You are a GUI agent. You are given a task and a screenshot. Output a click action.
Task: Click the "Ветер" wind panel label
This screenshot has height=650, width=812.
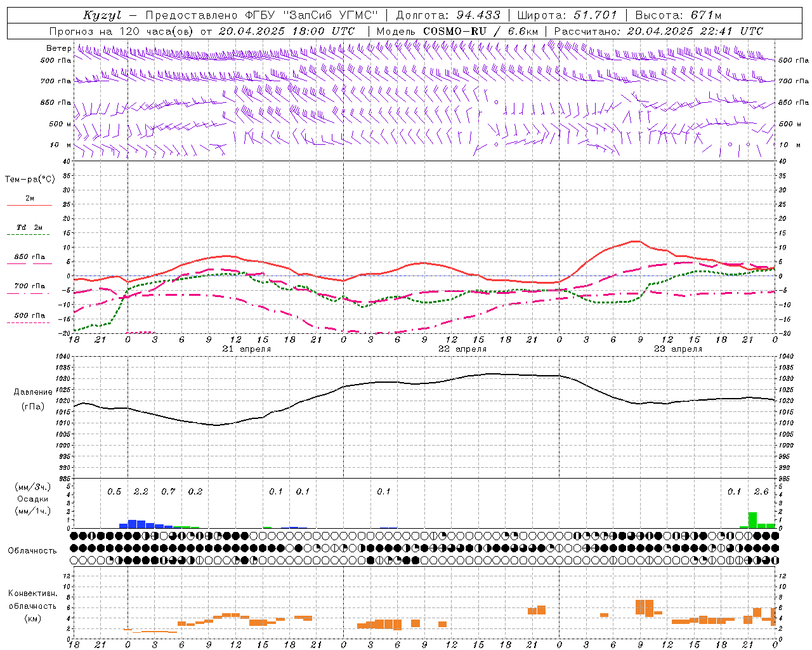click(x=58, y=48)
